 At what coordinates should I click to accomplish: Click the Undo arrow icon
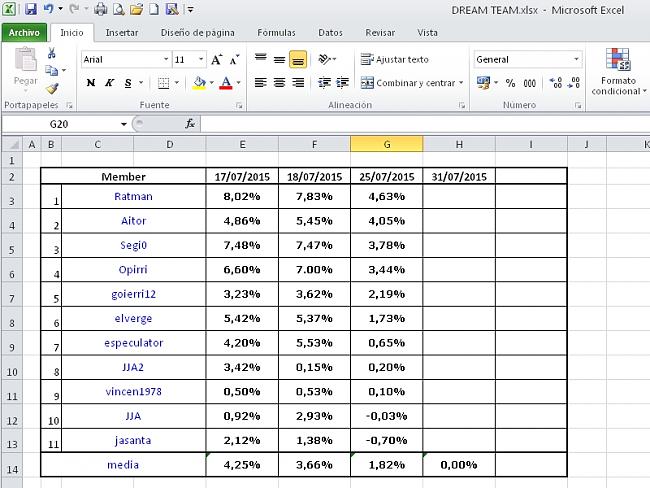(x=47, y=9)
